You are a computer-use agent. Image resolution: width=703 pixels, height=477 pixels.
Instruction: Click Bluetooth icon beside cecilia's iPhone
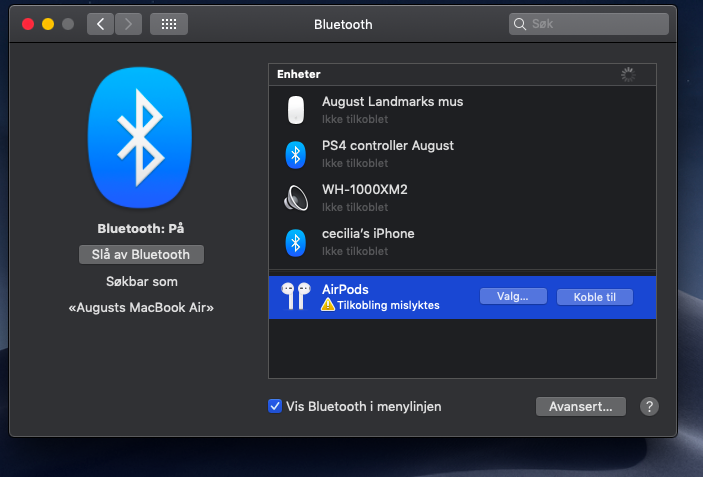(295, 243)
